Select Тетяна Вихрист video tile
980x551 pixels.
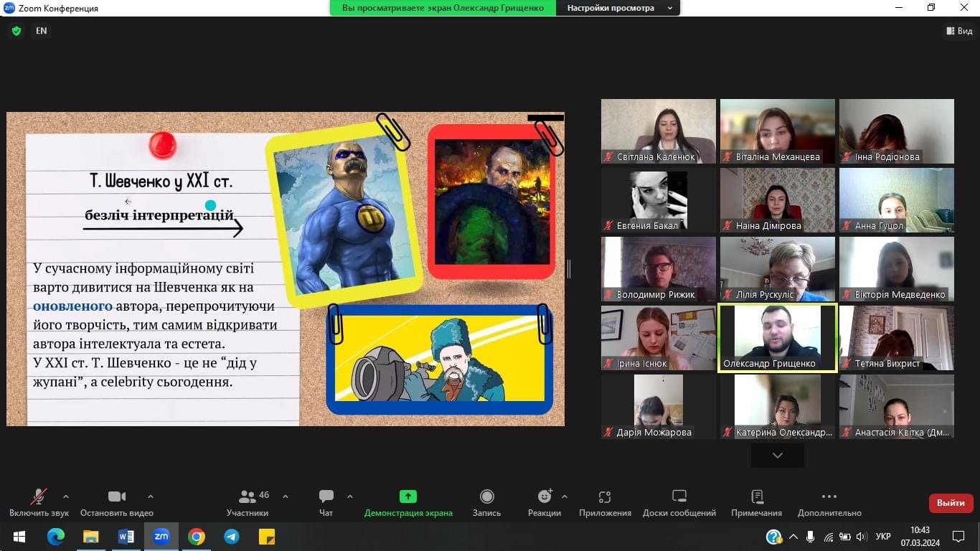tap(897, 338)
